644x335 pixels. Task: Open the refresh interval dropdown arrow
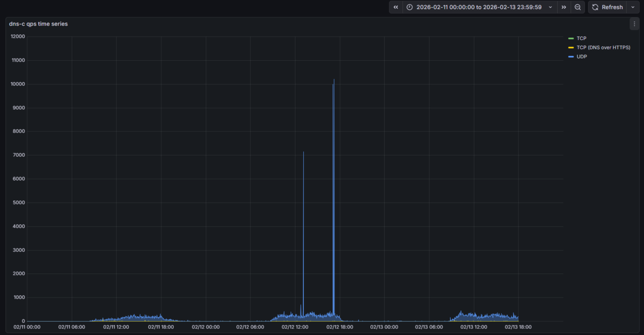pos(634,7)
